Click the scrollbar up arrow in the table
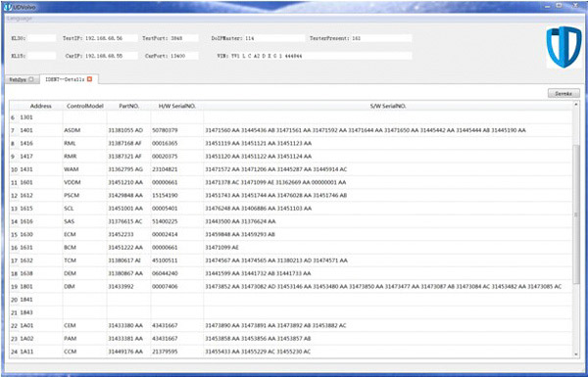Viewport: 588px width, 377px height. point(576,105)
